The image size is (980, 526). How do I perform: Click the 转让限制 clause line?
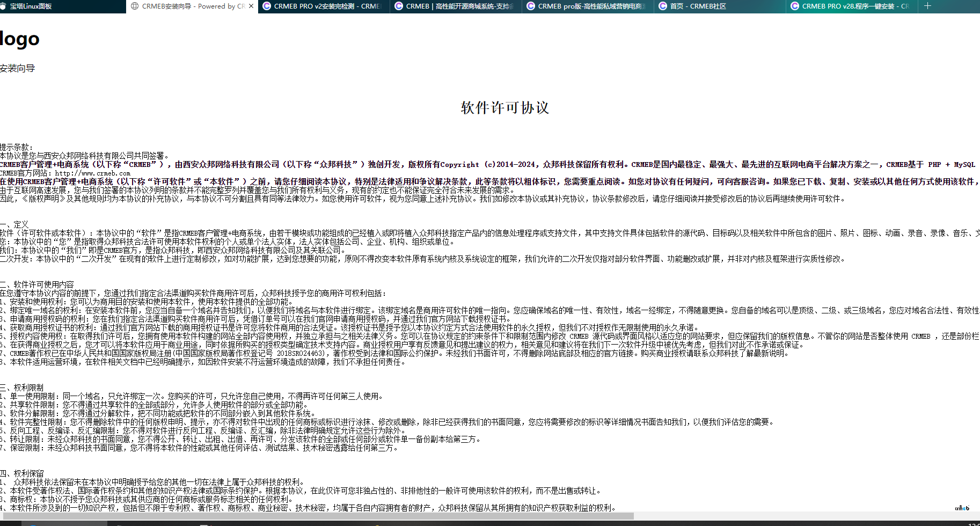pos(240,439)
